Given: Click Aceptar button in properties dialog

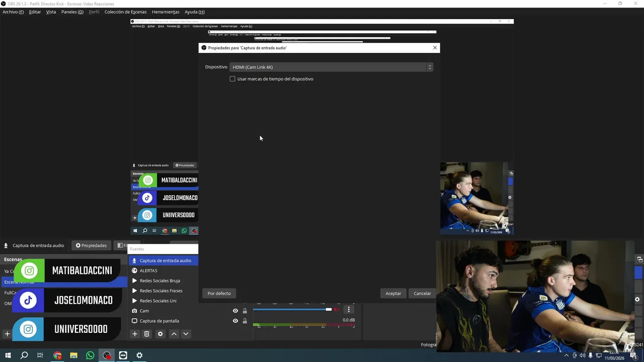Looking at the screenshot, I should pyautogui.click(x=393, y=293).
